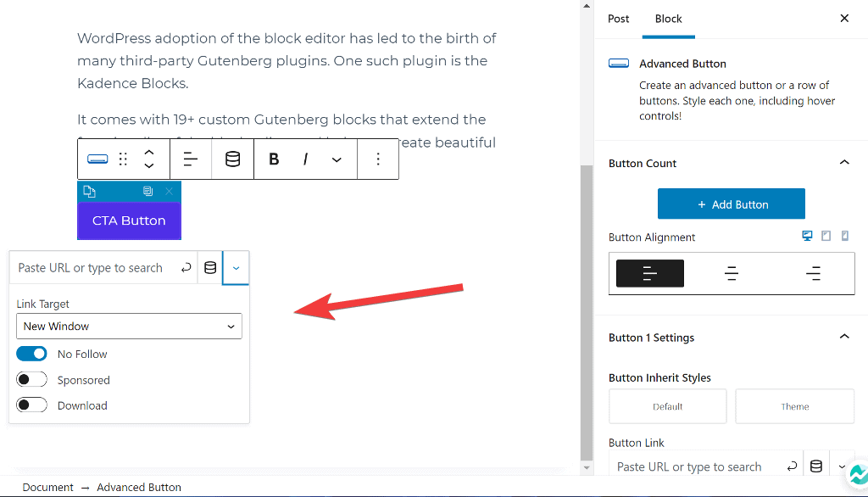Switch to the Post tab
This screenshot has height=497, width=868.
(x=619, y=19)
